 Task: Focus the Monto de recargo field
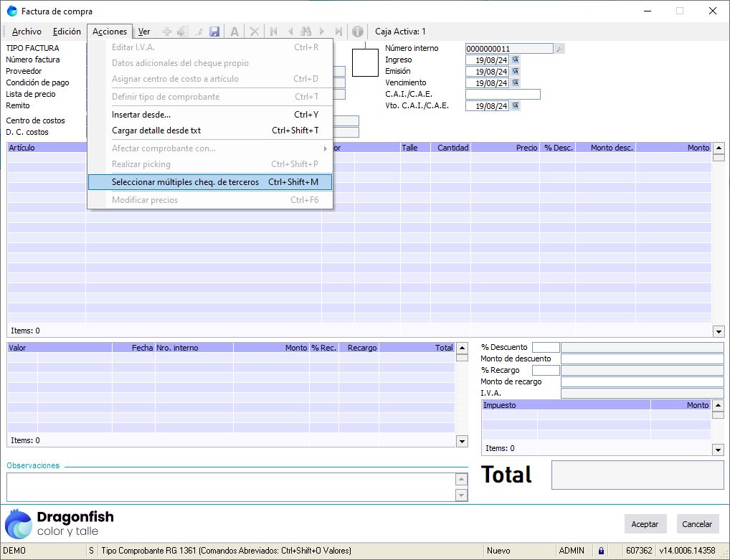pyautogui.click(x=642, y=381)
